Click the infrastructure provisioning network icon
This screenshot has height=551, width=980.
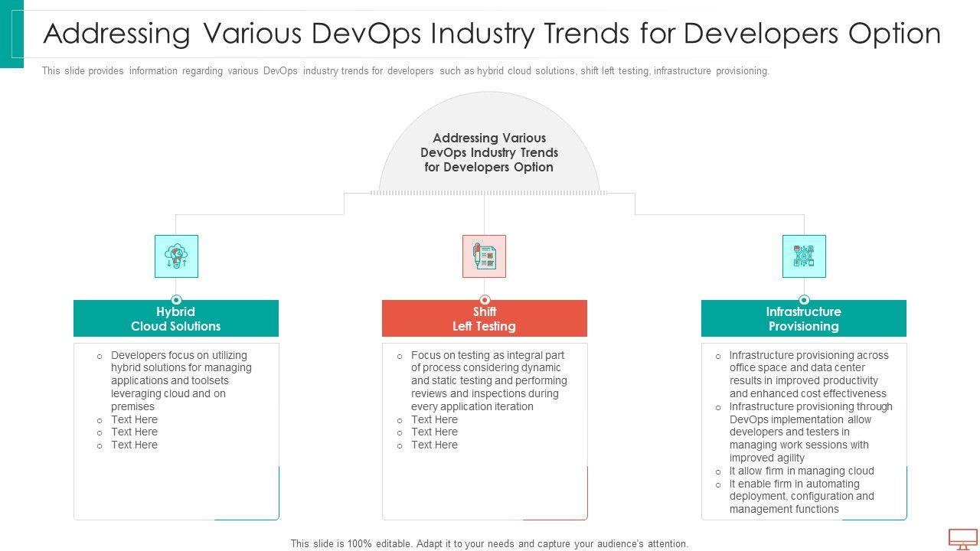(x=804, y=256)
